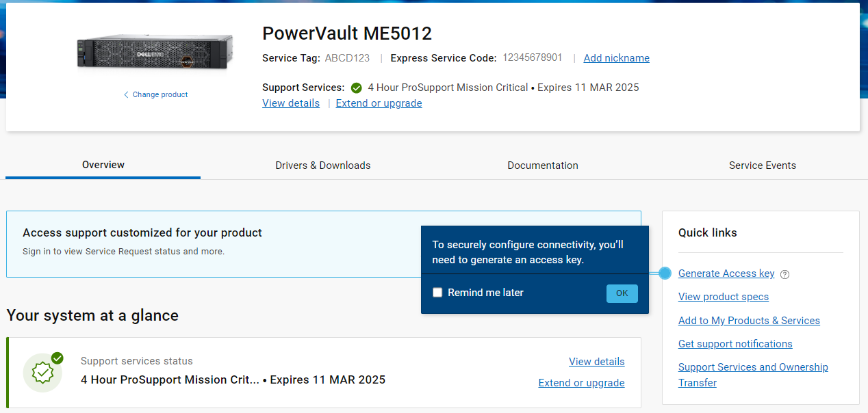Viewport: 868px width, 413px height.
Task: Click View details in the glance card
Action: click(596, 361)
